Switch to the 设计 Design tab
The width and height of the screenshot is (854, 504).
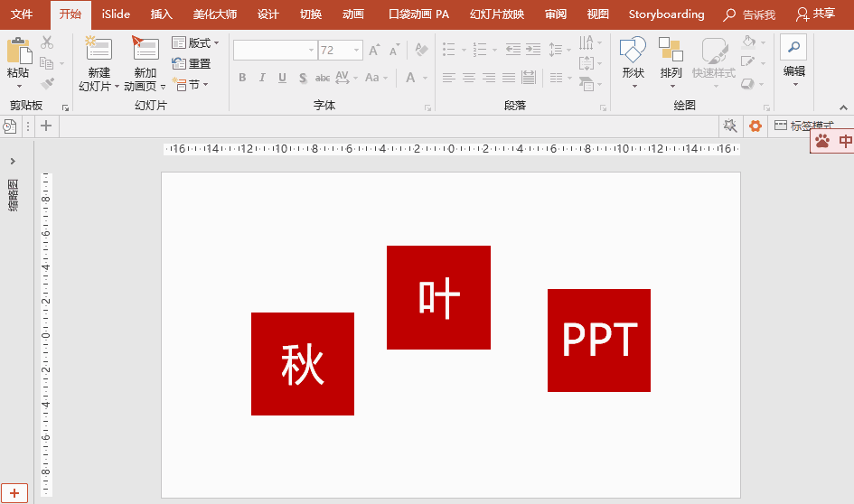268,14
